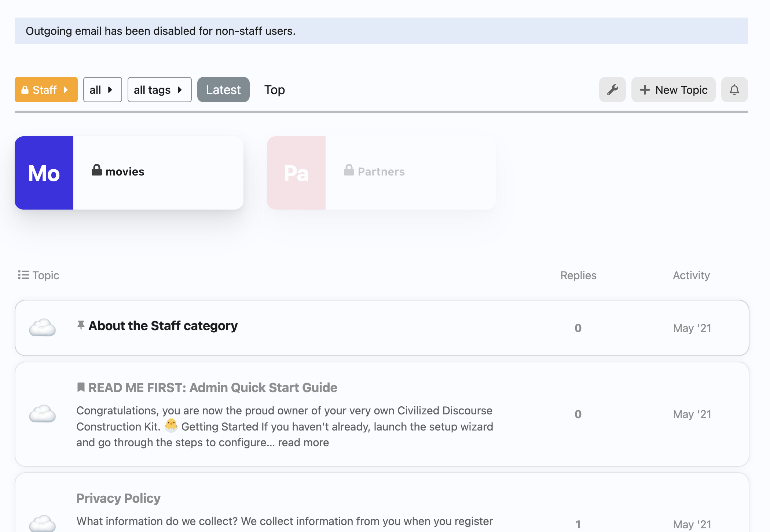Open the Staff category dropdown
The image size is (770, 532).
pos(46,90)
